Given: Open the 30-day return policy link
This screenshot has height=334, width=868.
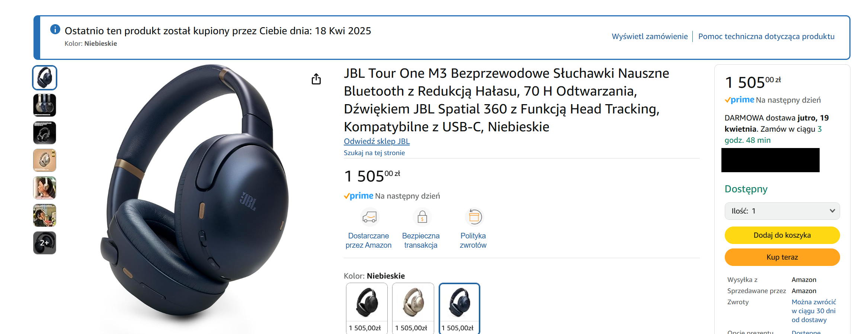Looking at the screenshot, I should tap(814, 311).
